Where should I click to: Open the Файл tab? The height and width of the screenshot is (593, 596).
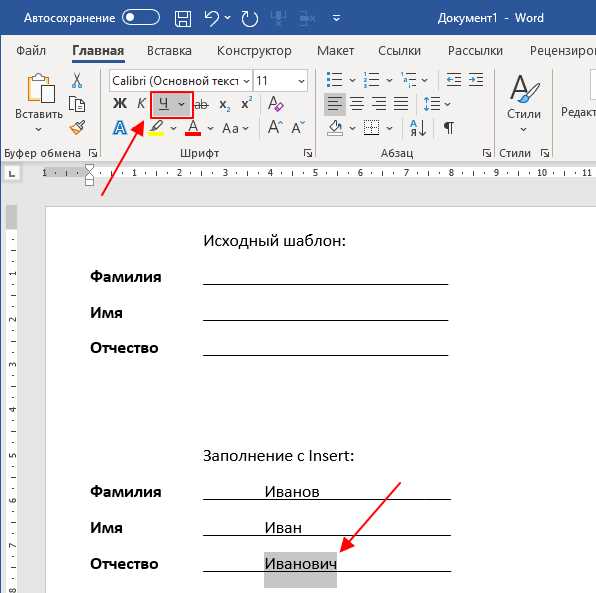(31, 51)
